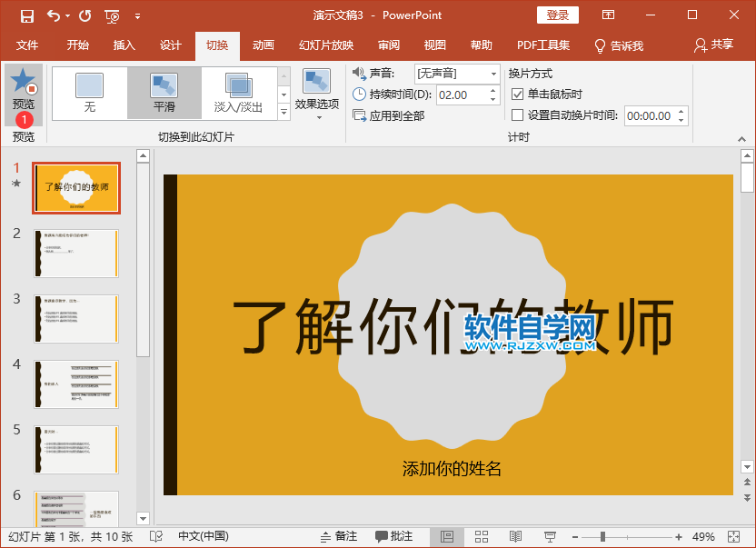Image resolution: width=756 pixels, height=548 pixels.
Task: Select slide 5 thumbnail
Action: [76, 450]
